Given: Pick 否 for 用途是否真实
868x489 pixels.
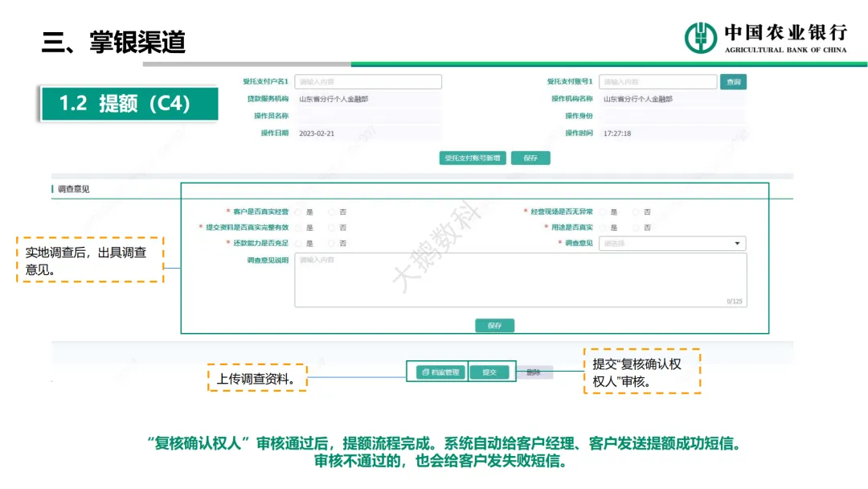Looking at the screenshot, I should (636, 228).
